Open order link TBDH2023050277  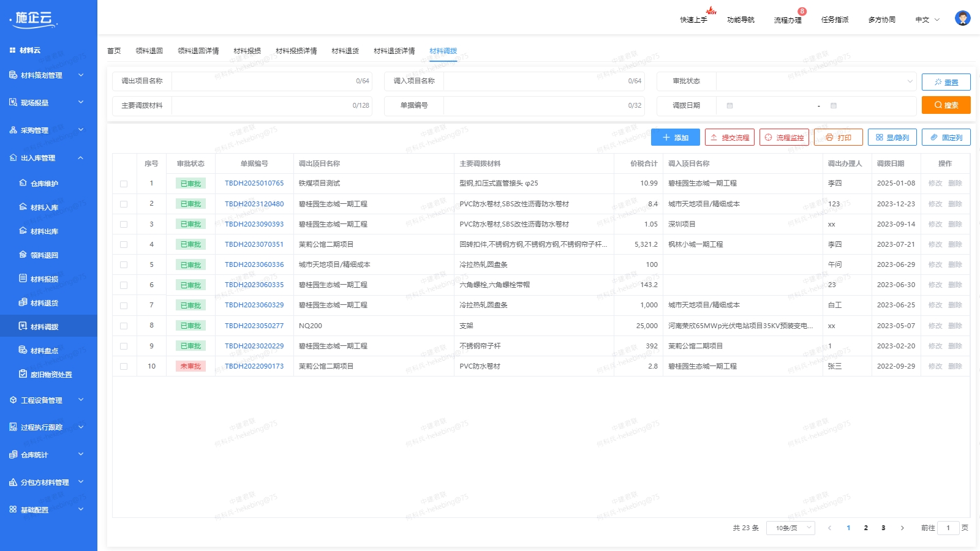tap(254, 326)
